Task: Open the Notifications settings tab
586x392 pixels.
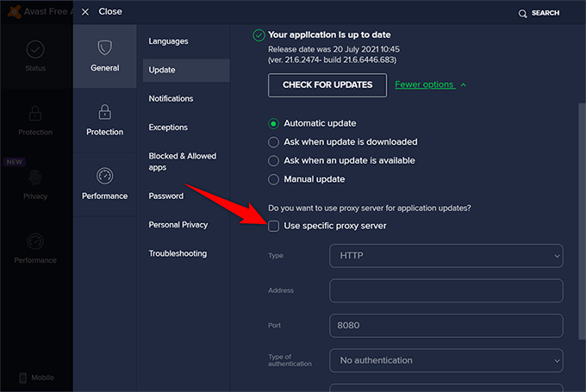Action: click(171, 98)
